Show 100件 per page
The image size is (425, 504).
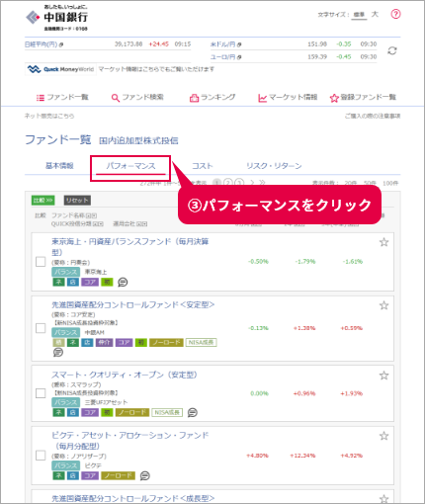tap(390, 183)
